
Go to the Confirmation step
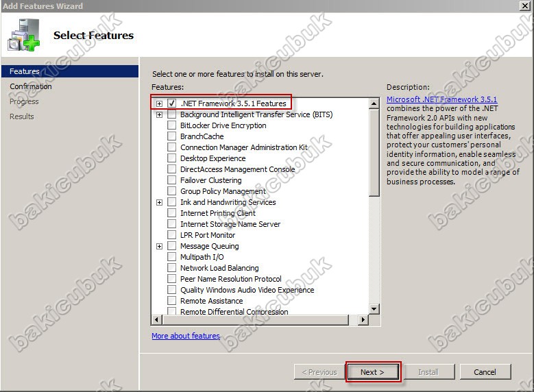[31, 86]
